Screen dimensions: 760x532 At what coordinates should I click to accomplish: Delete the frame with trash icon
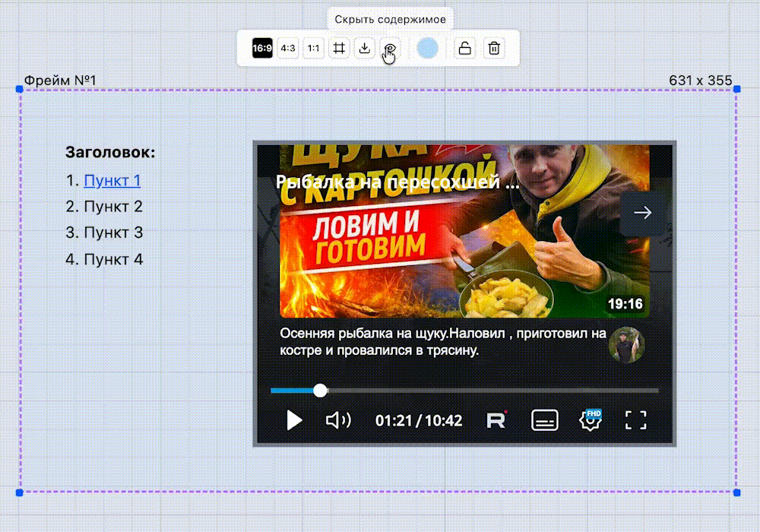(494, 49)
